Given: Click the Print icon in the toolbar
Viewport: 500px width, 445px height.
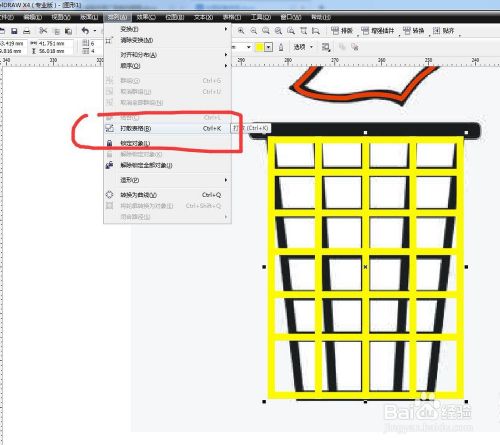Looking at the screenshot, I should pyautogui.click(x=27, y=31).
